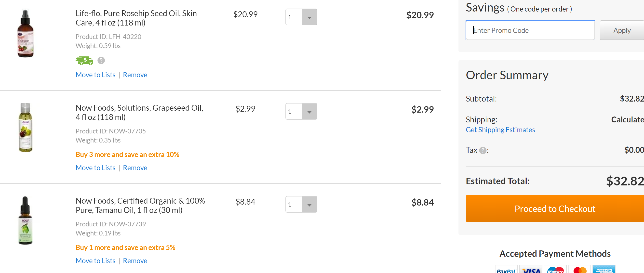Click the Maestro payment method icon
This screenshot has height=273, width=644.
click(x=555, y=270)
